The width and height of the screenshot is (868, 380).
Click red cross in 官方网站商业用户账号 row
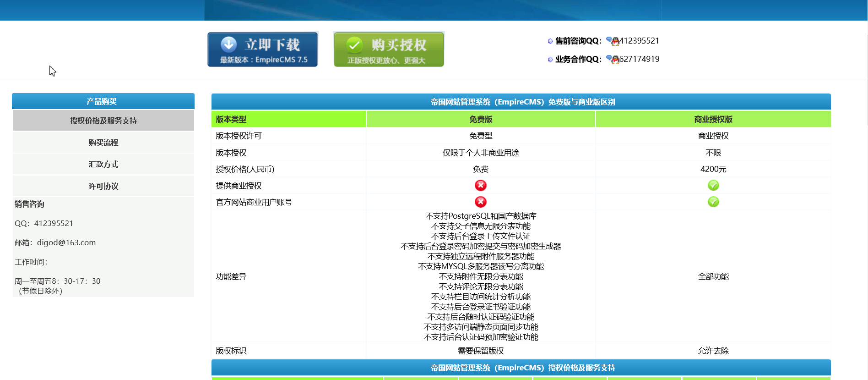[x=481, y=202]
